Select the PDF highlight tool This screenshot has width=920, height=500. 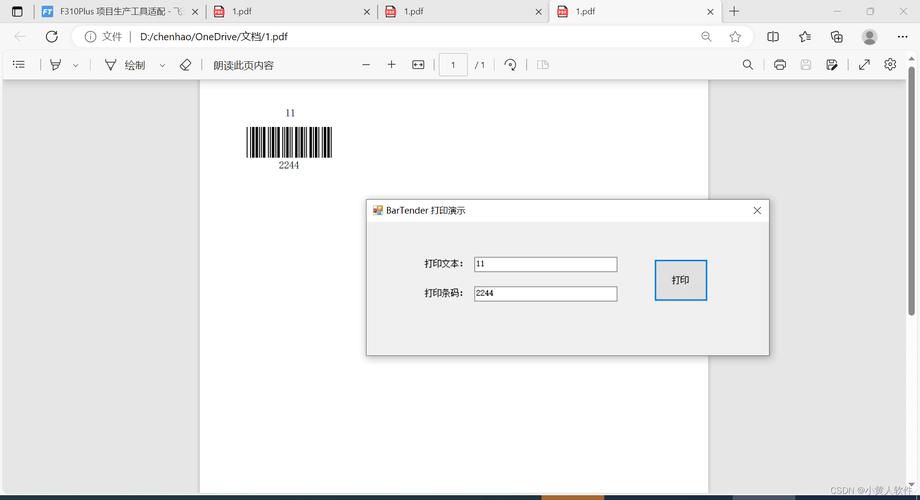coord(56,65)
